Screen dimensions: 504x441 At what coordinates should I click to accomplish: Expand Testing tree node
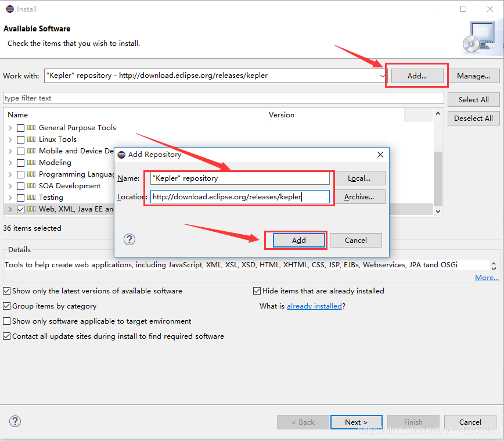click(10, 198)
